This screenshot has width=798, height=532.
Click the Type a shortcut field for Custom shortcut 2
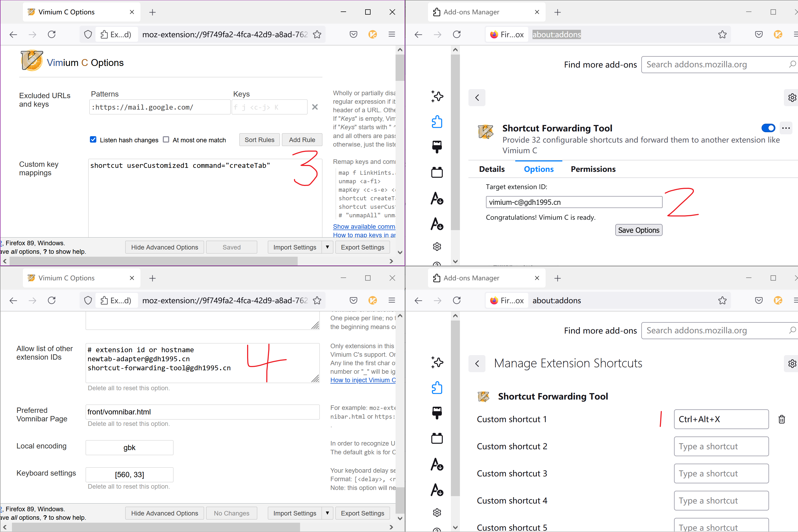tap(721, 446)
